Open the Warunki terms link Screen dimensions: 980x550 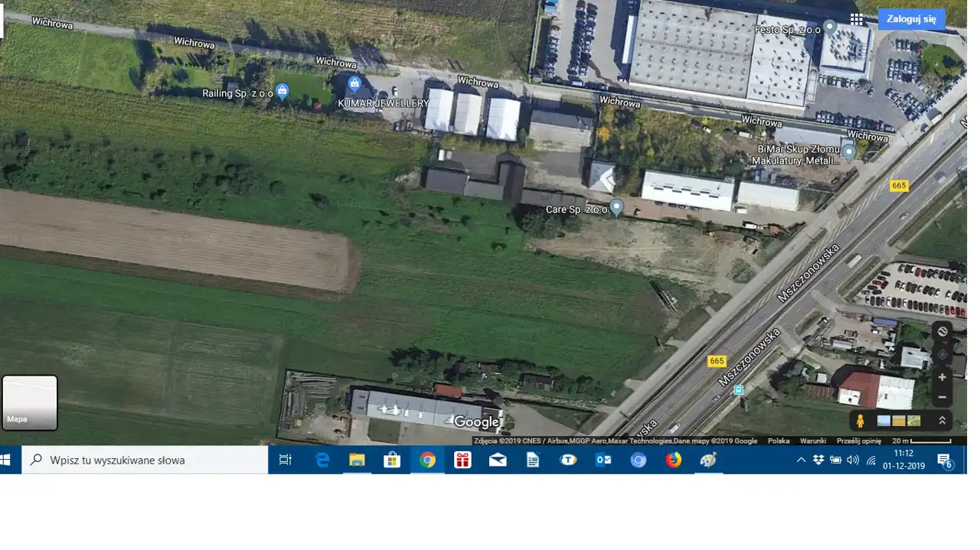click(x=812, y=441)
